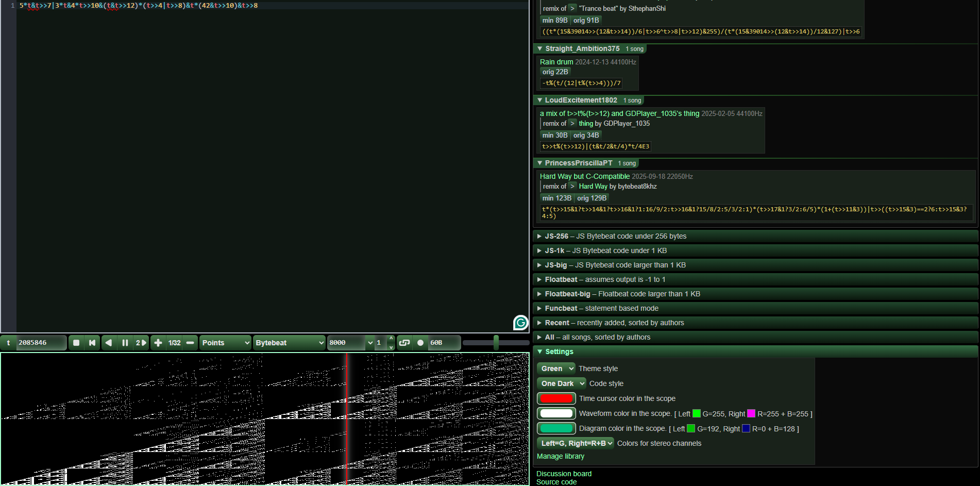Open the Bytebeat mode dropdown
The image size is (980, 486).
click(x=289, y=343)
